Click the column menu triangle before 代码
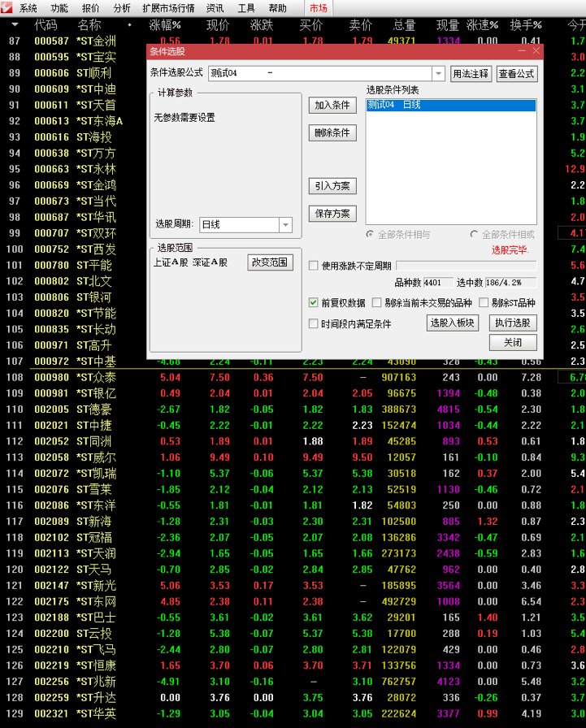 coord(15,24)
